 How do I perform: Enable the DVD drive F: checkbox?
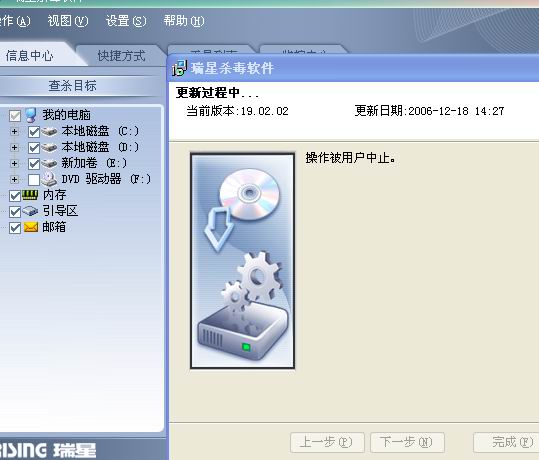[x=34, y=179]
